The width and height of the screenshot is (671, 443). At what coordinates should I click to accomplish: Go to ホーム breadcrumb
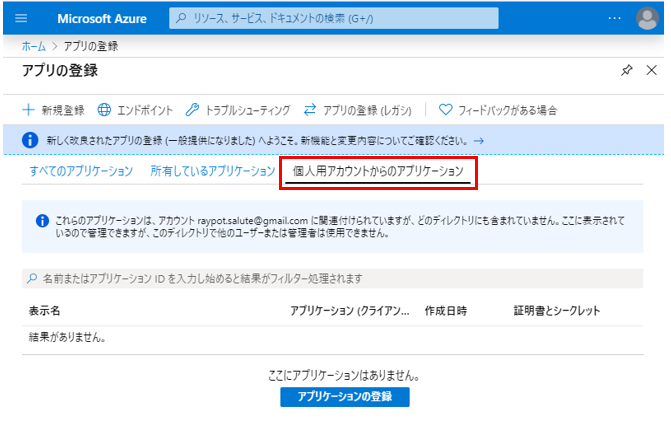click(33, 46)
